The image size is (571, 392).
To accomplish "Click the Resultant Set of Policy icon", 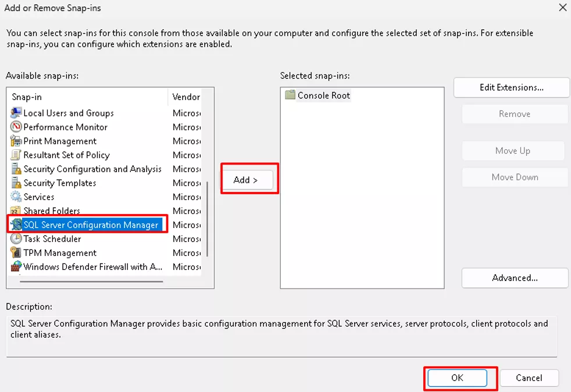I will tap(16, 155).
